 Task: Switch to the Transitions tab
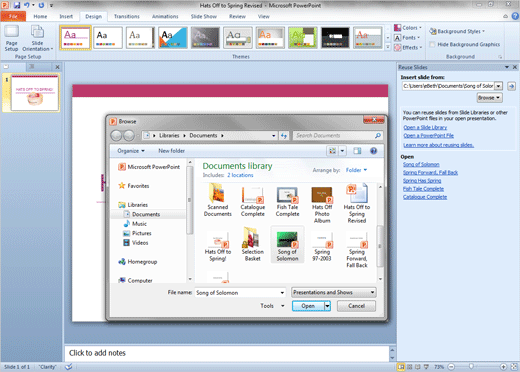click(127, 16)
